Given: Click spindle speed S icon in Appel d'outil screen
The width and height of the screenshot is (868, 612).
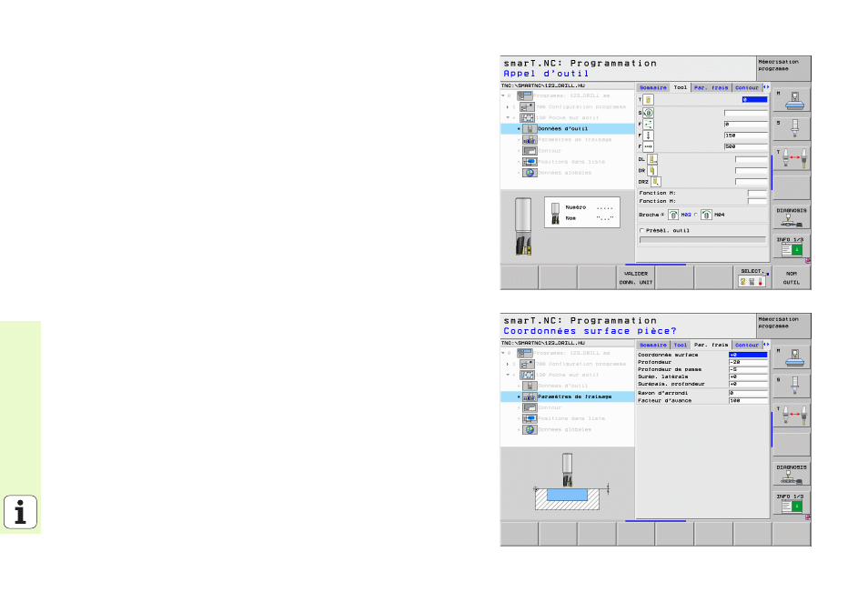Looking at the screenshot, I should (648, 113).
